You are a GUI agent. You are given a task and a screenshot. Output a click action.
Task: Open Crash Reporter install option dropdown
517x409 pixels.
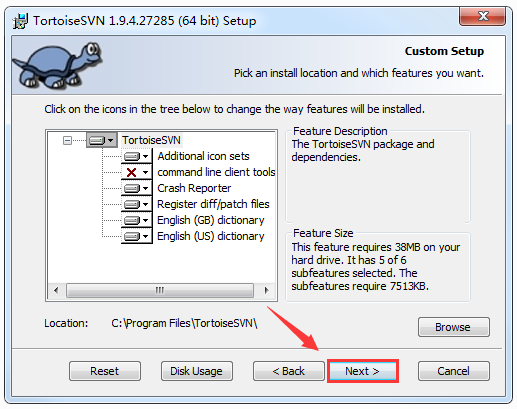(x=136, y=188)
